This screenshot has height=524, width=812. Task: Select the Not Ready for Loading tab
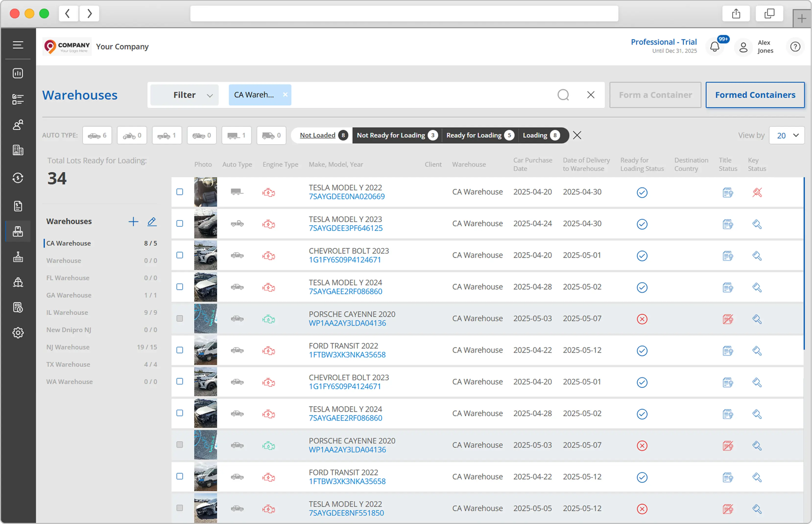click(397, 135)
